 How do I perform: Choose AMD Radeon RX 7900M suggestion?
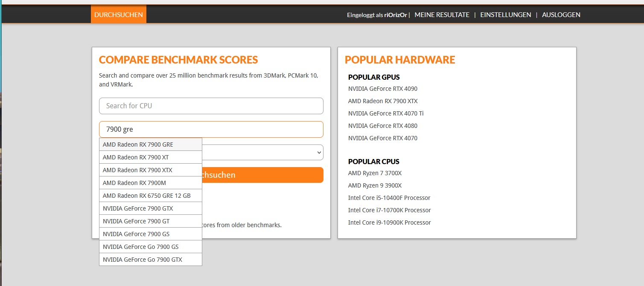[151, 183]
